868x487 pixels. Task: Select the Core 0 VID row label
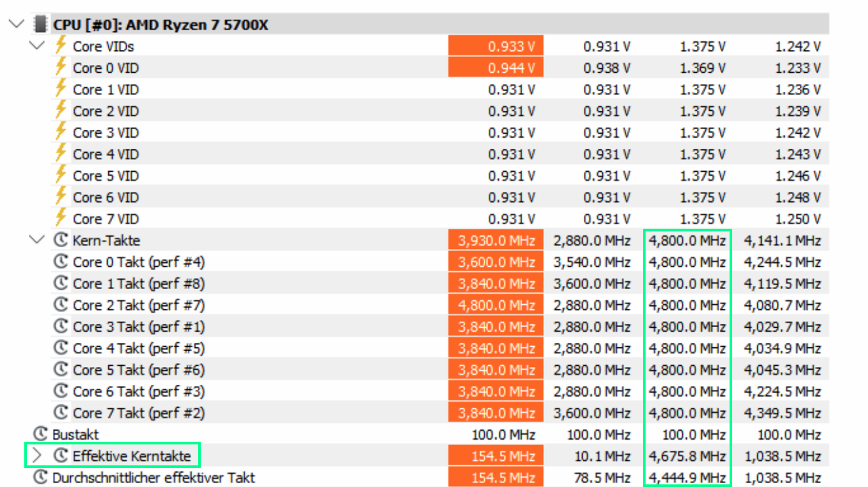(106, 68)
